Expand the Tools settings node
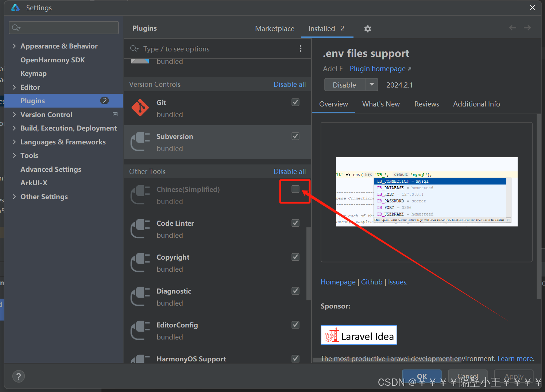This screenshot has height=392, width=545. click(x=14, y=155)
